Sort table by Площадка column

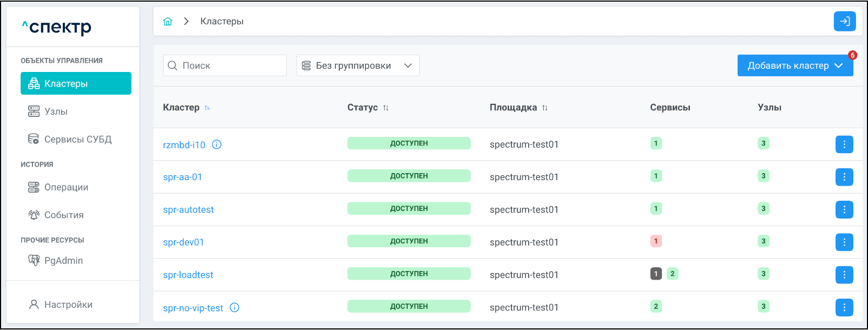point(545,108)
